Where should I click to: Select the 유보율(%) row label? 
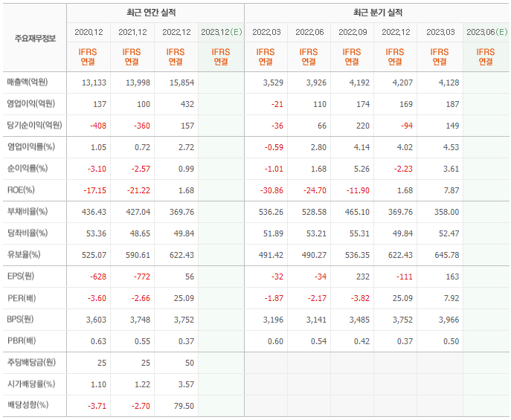click(24, 255)
